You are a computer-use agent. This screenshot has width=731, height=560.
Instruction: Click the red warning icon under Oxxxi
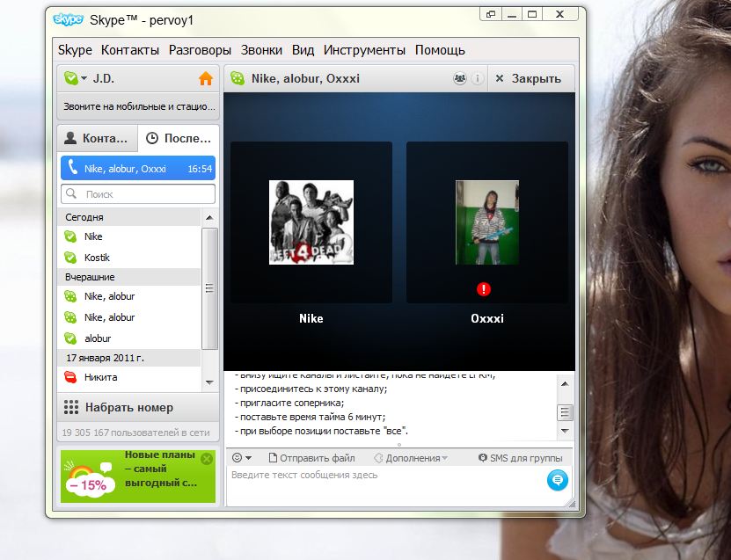coord(484,289)
